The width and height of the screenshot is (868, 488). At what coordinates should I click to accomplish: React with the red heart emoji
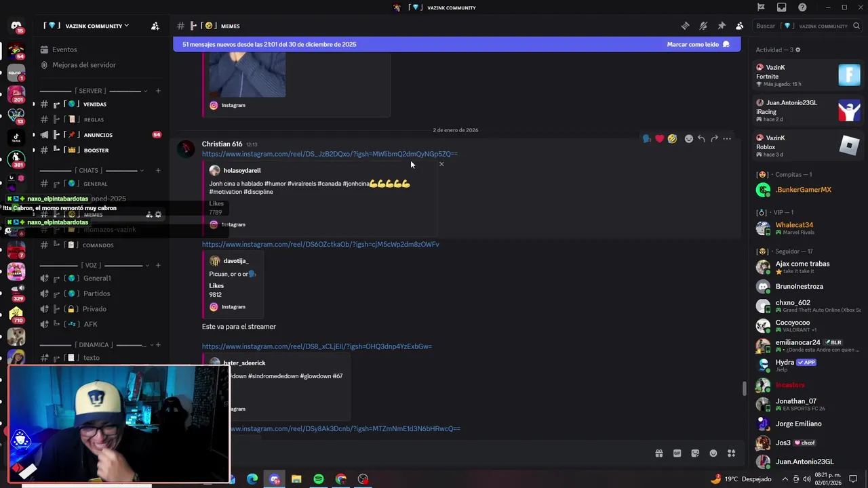pos(659,138)
